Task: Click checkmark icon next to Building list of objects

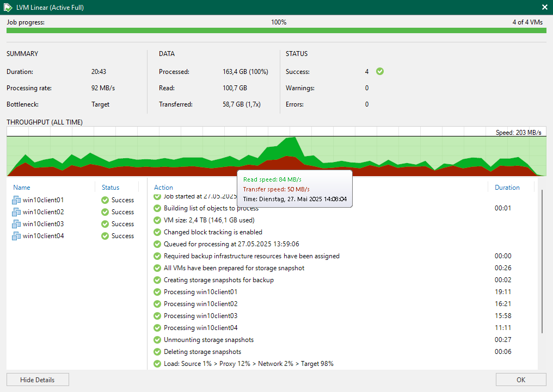Action: pyautogui.click(x=157, y=208)
